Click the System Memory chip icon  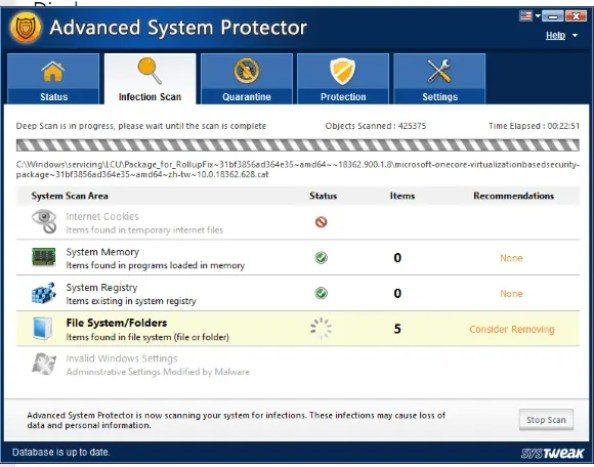point(44,257)
